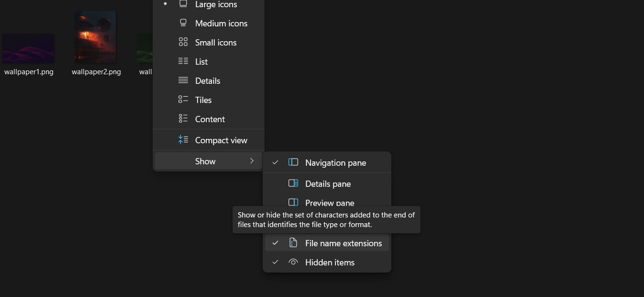
Task: Toggle File name extensions off
Action: tap(344, 243)
